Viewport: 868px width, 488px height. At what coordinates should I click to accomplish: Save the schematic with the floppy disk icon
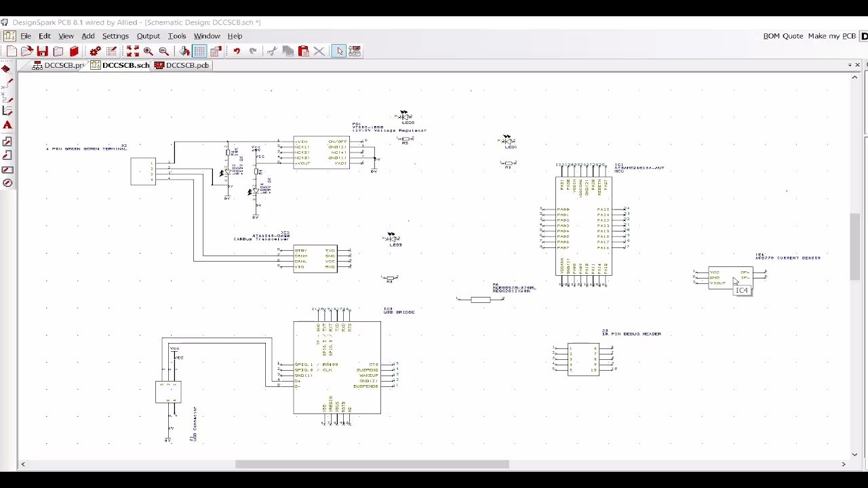[x=43, y=52]
